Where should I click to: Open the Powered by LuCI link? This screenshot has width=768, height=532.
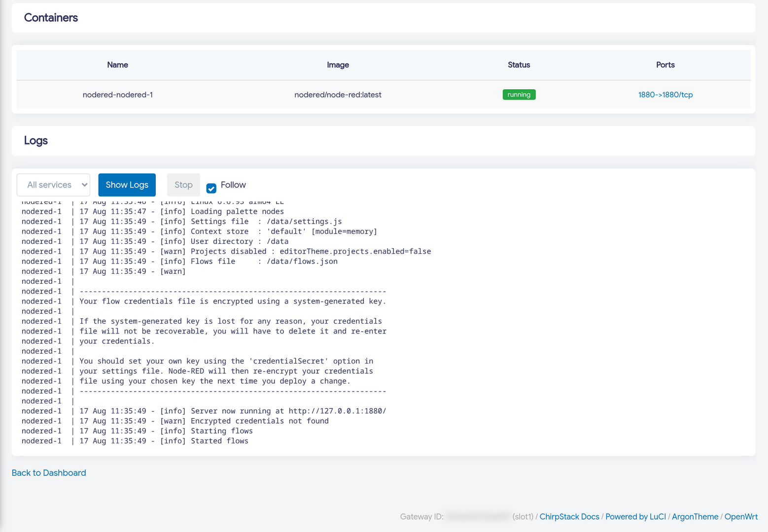[635, 517]
